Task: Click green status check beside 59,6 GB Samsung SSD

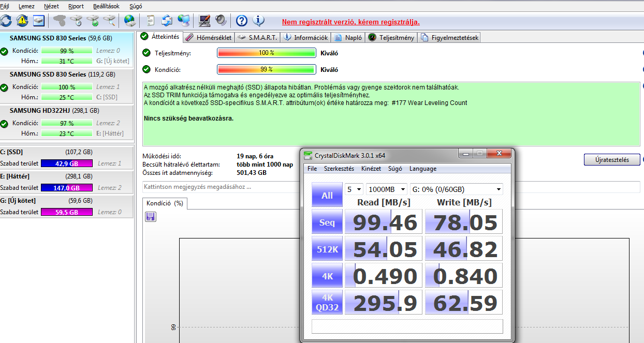Action: 4,52
